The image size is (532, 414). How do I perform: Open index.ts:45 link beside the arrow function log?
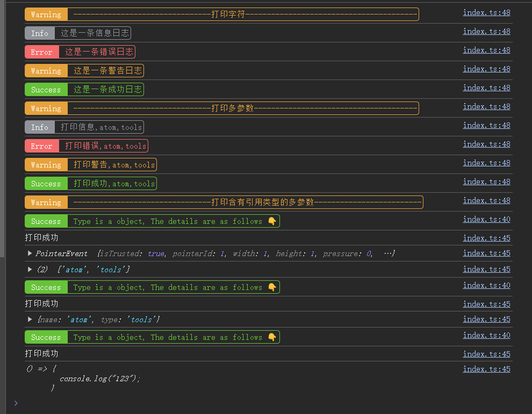486,369
